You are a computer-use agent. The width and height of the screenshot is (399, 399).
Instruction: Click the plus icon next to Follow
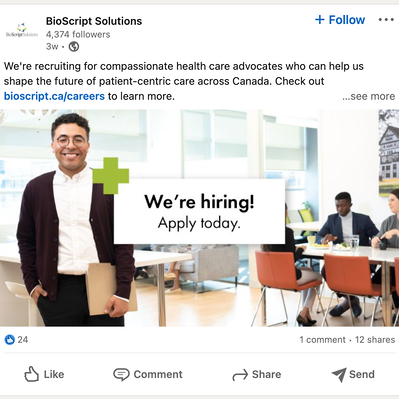[x=319, y=20]
